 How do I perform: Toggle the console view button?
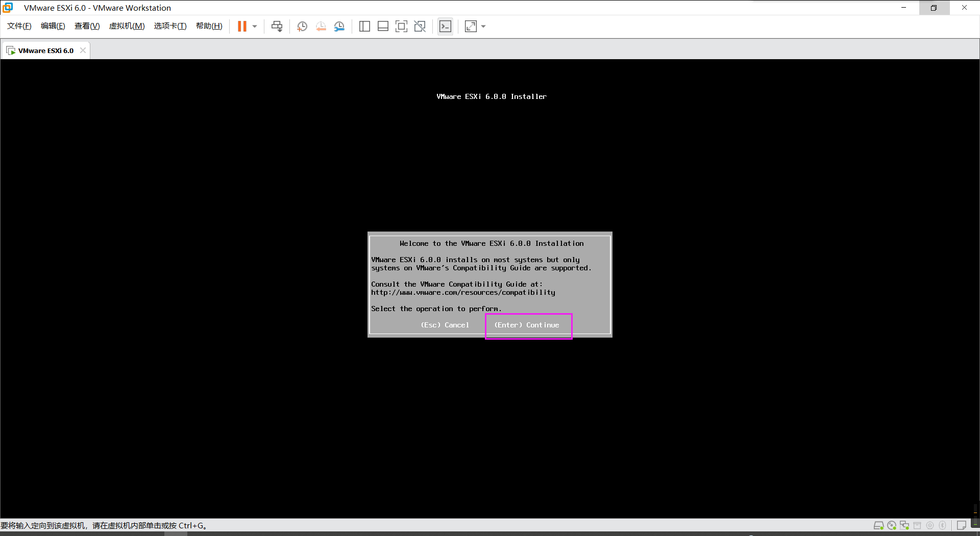click(445, 27)
